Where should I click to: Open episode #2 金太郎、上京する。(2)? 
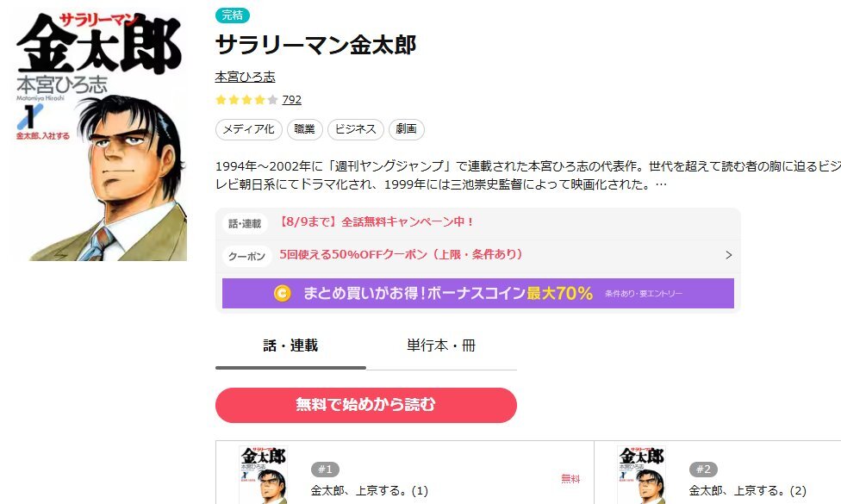(748, 490)
